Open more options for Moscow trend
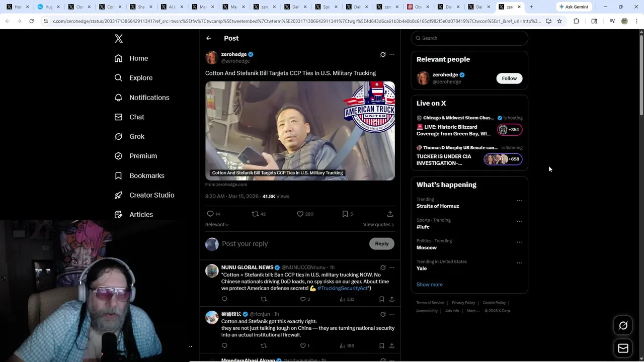Viewport: 644px width, 362px height. (x=519, y=242)
